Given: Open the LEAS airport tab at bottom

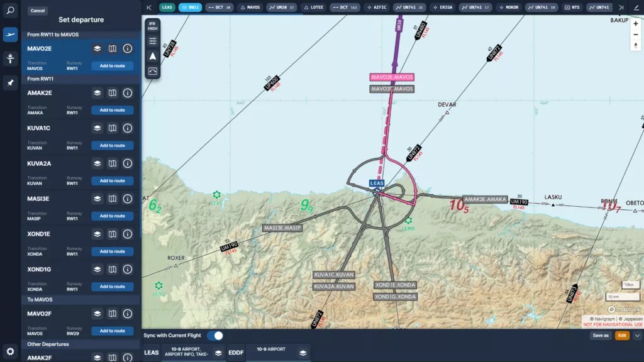Looking at the screenshot, I should pos(151,353).
